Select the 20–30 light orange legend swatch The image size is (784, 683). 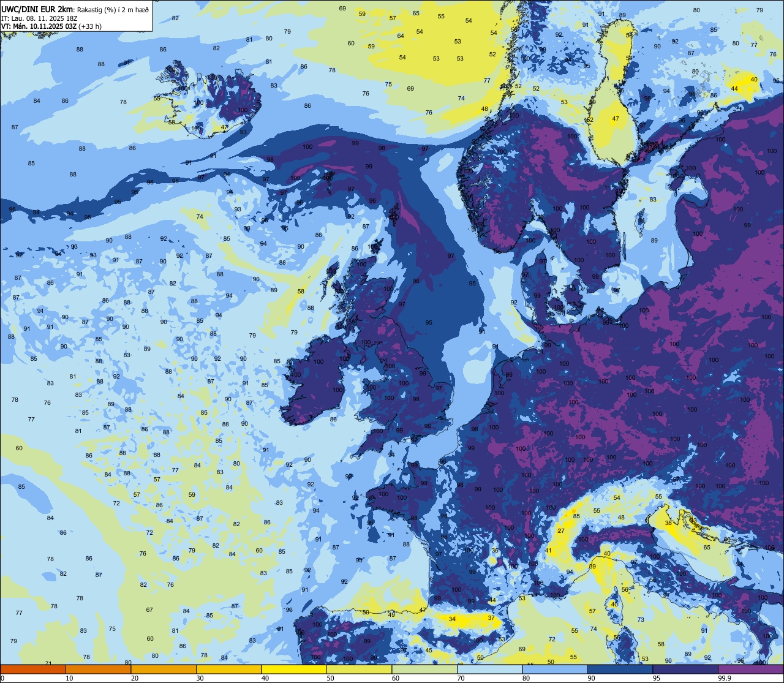(164, 669)
